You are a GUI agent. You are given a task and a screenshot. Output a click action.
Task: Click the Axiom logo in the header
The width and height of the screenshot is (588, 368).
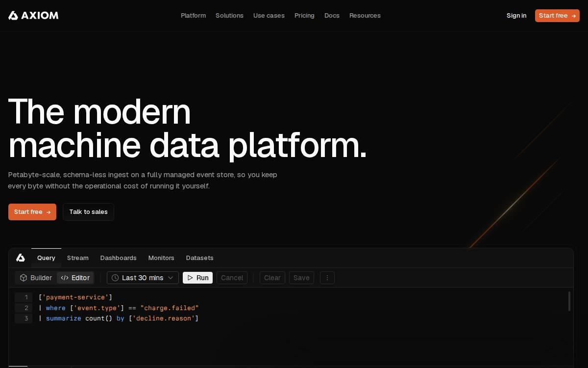coord(33,16)
